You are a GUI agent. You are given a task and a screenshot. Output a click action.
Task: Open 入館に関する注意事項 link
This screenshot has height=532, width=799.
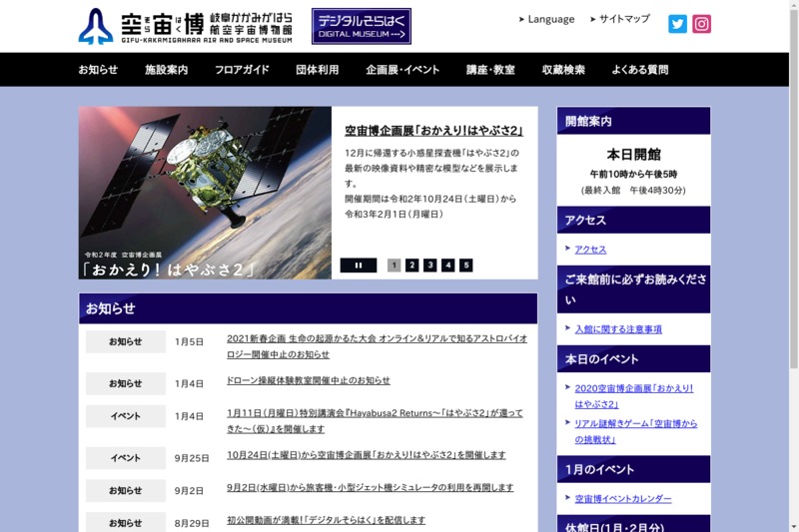click(x=618, y=329)
